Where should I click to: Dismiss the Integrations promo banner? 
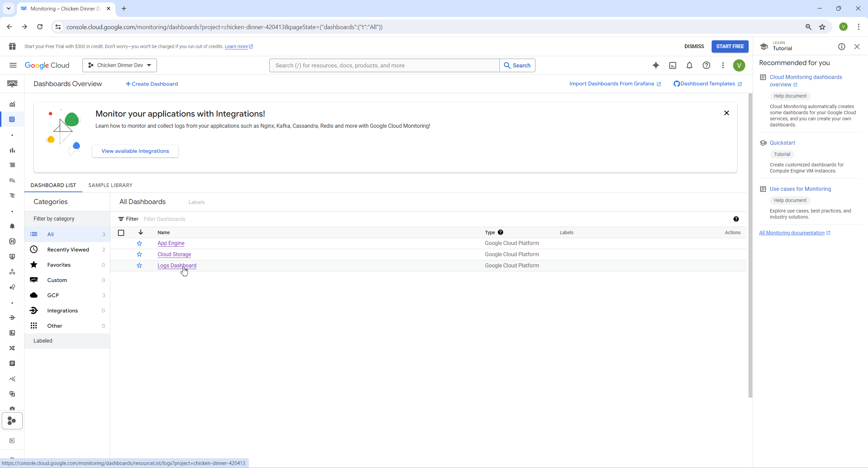[x=726, y=113]
